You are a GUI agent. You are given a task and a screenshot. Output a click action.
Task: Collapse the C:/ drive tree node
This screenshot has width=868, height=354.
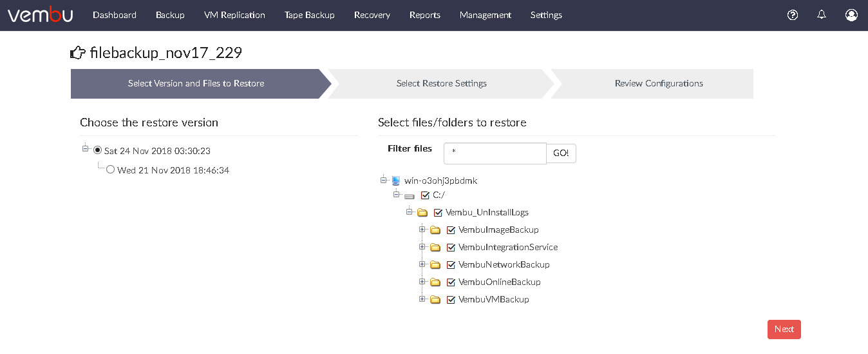click(x=397, y=193)
